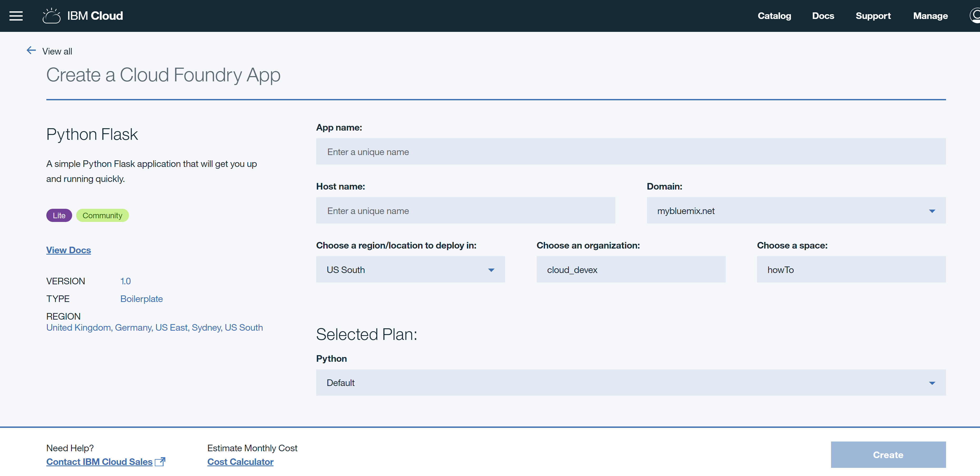The width and height of the screenshot is (980, 476).
Task: Click the Lite pricing tag
Action: (x=59, y=215)
